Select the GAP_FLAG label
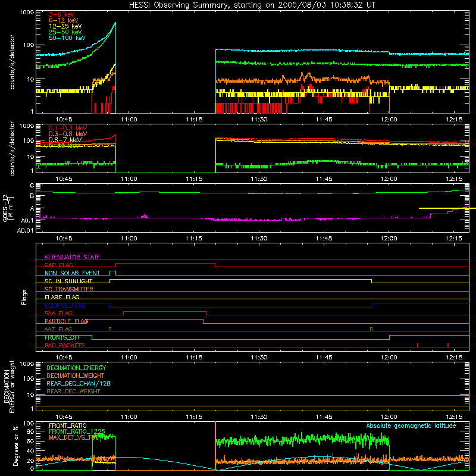Image resolution: width=476 pixels, height=476 pixels. click(58, 265)
